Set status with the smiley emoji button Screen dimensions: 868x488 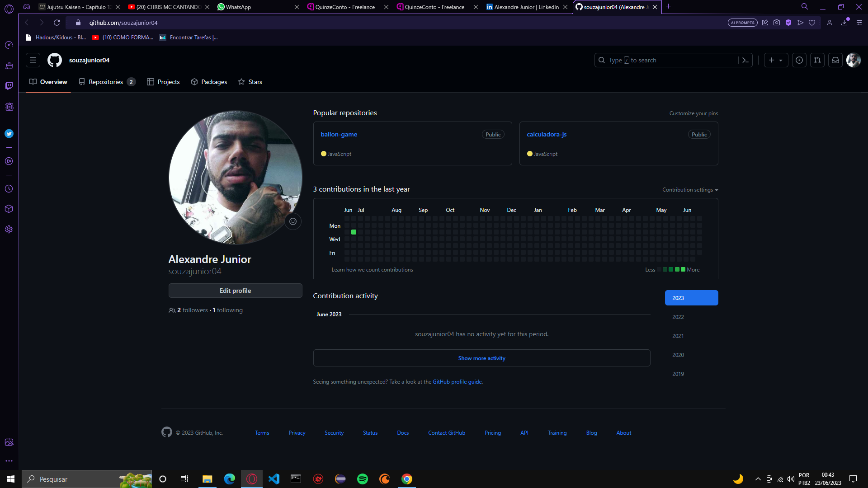tap(293, 221)
